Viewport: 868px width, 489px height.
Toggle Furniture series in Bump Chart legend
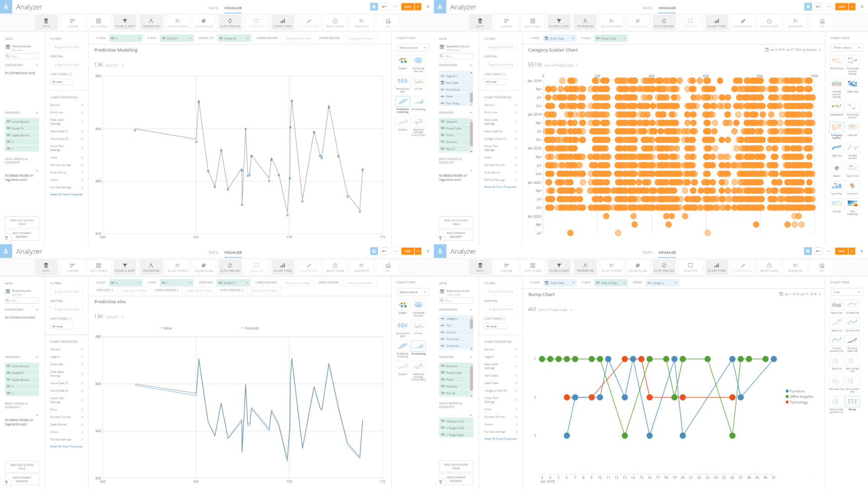pos(795,391)
